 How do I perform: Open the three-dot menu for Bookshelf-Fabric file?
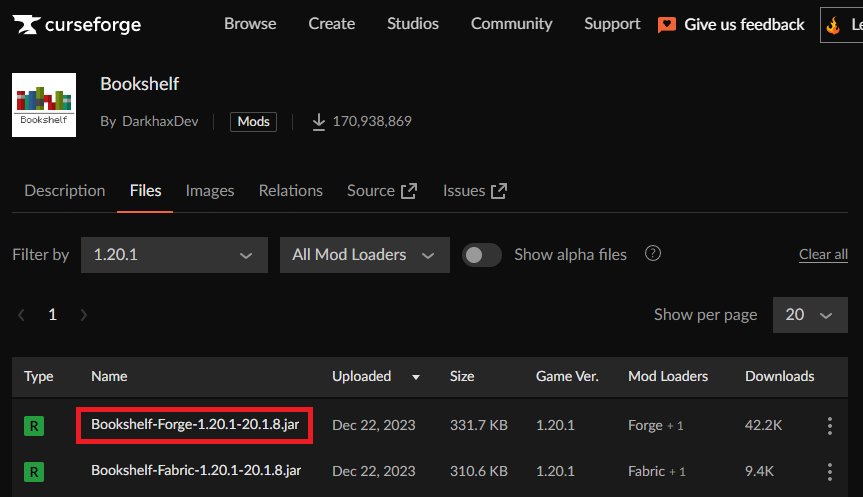tap(829, 471)
